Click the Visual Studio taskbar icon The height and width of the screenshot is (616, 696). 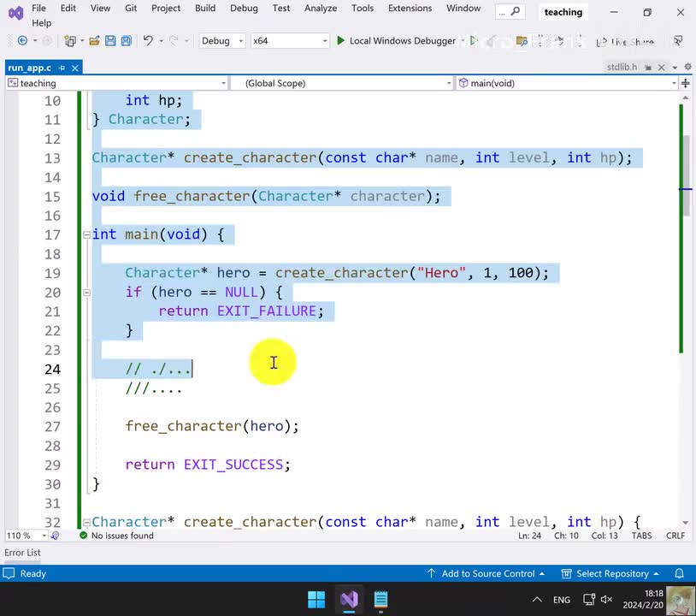point(349,600)
